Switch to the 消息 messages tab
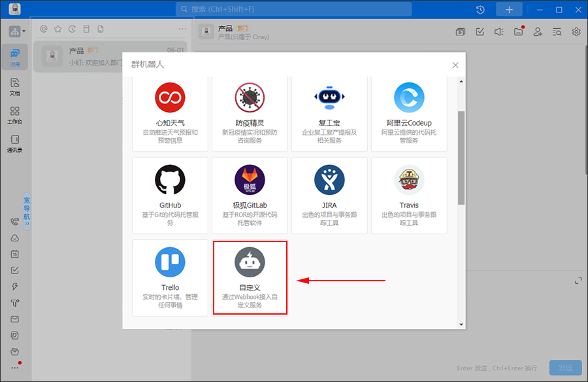 pos(14,57)
